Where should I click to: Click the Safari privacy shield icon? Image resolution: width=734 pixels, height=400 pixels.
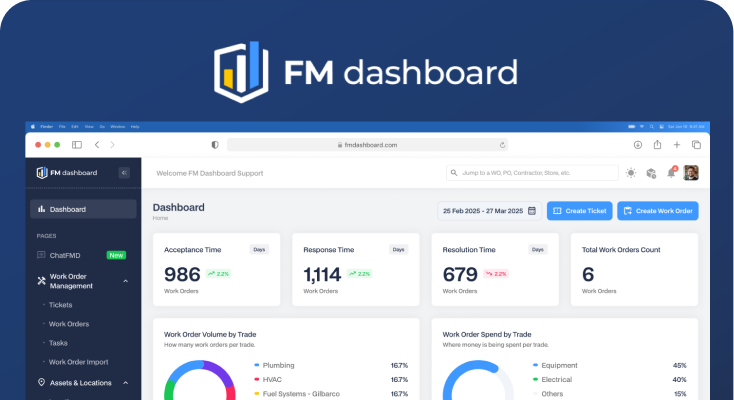click(x=215, y=145)
